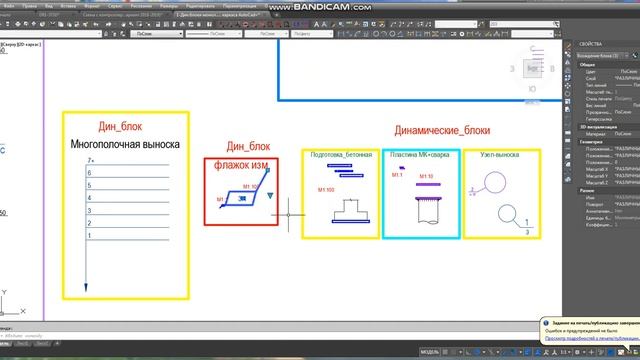Click the redo arrow icon
The width and height of the screenshot is (640, 360).
click(x=108, y=24)
